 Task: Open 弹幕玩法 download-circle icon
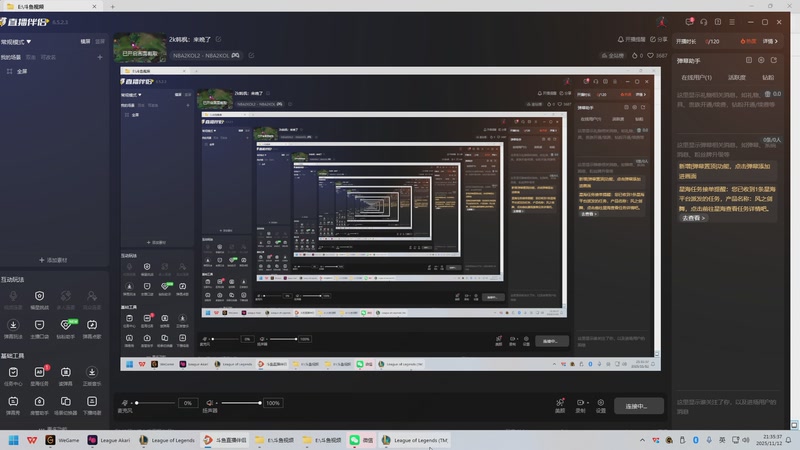coord(13,329)
